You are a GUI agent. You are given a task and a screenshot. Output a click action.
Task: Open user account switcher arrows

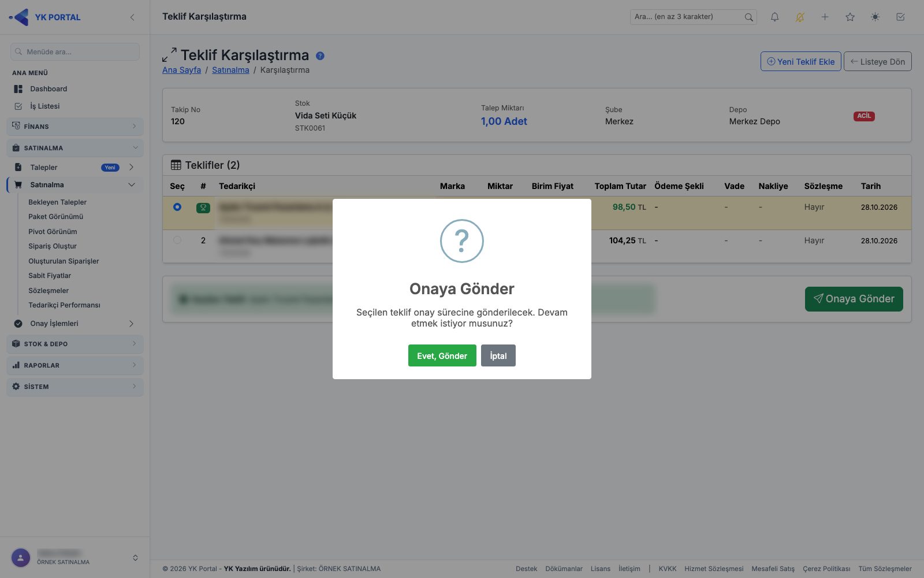(135, 558)
